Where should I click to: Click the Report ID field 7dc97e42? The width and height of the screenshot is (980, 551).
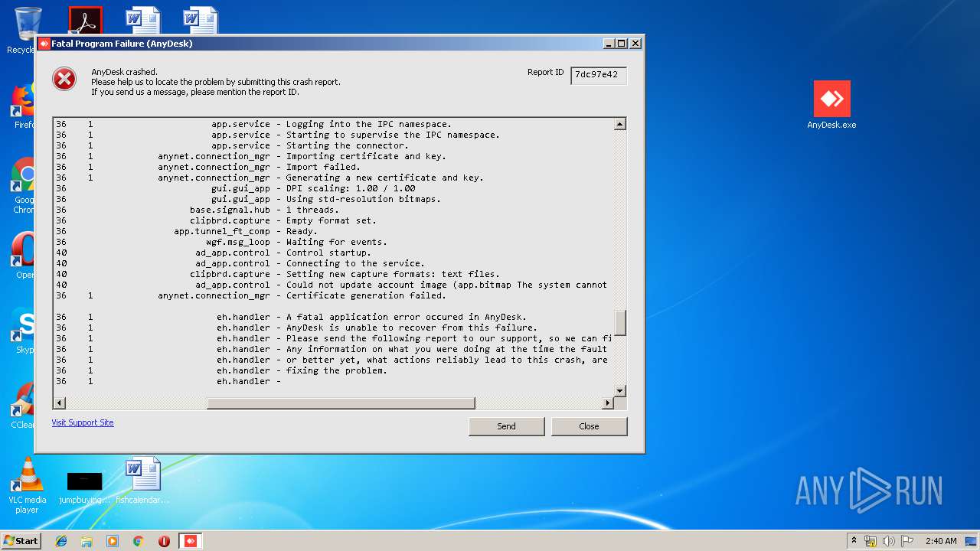599,75
